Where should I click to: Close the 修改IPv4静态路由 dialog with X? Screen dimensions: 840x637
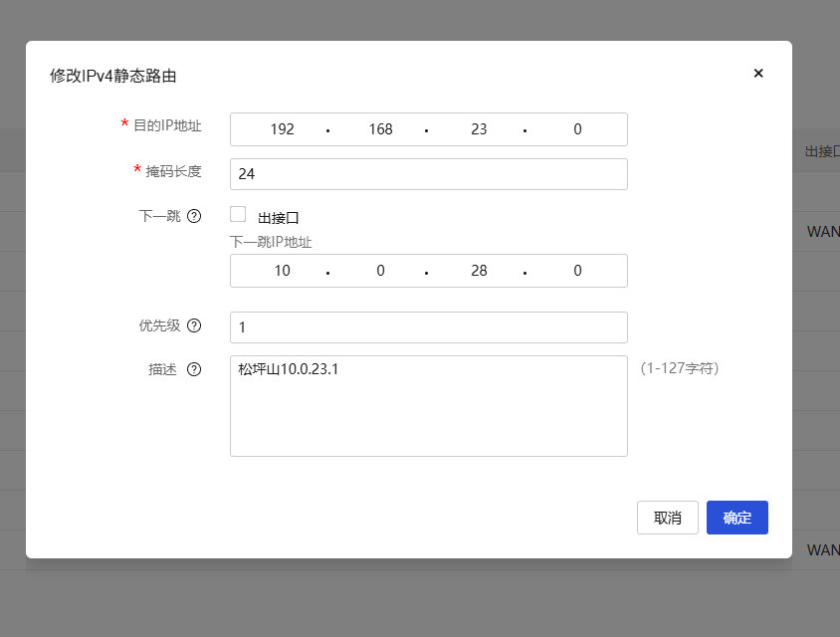click(x=758, y=74)
